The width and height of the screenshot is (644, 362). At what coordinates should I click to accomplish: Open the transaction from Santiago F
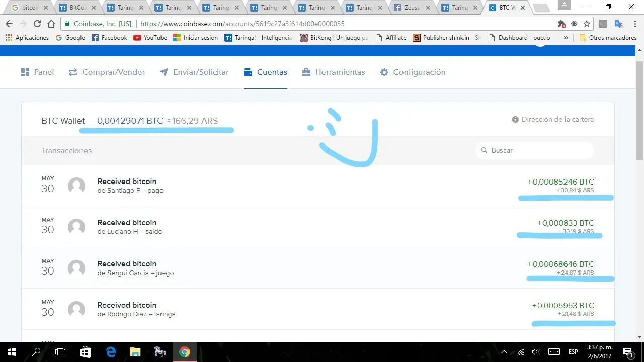point(318,186)
